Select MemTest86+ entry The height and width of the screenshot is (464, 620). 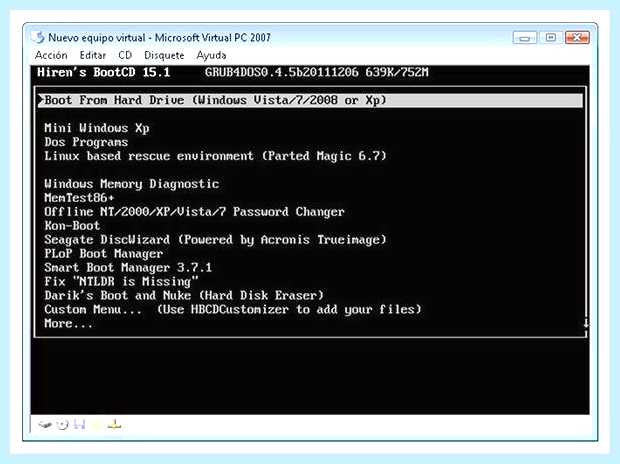pyautogui.click(x=79, y=198)
